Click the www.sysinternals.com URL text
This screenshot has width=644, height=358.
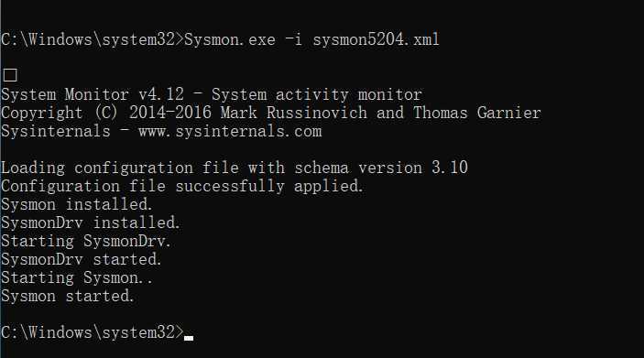point(230,131)
